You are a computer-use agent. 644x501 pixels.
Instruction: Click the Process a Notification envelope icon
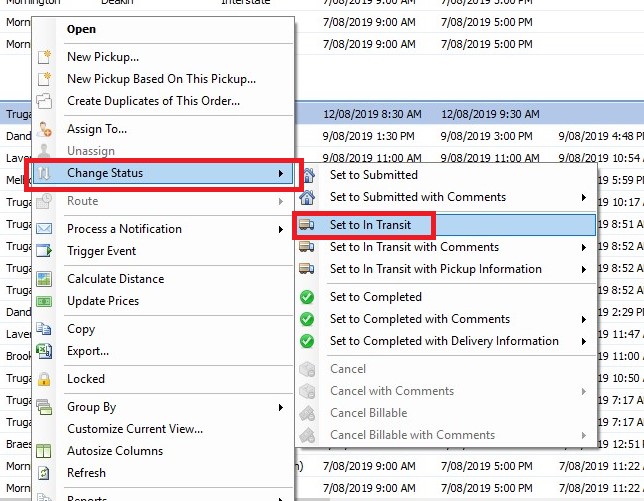pyautogui.click(x=44, y=229)
